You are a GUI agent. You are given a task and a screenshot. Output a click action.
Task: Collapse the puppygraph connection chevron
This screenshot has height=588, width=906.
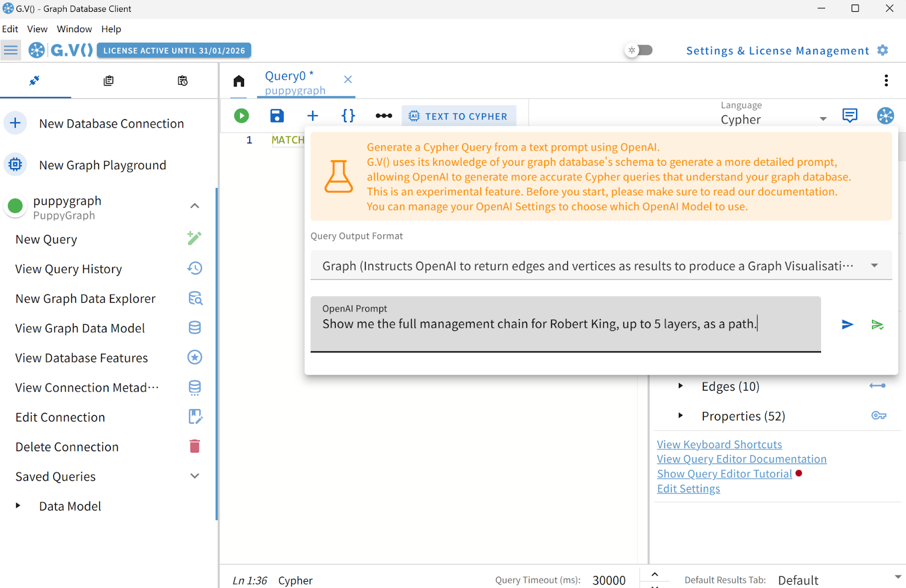coord(195,206)
